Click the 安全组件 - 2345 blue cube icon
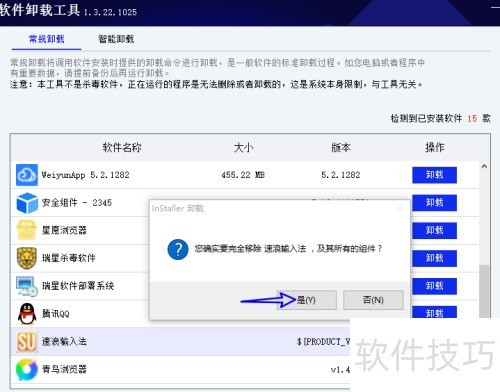This screenshot has height=392, width=500. (27, 203)
